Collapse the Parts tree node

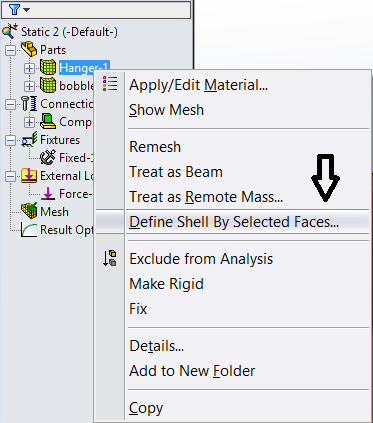tap(11, 50)
